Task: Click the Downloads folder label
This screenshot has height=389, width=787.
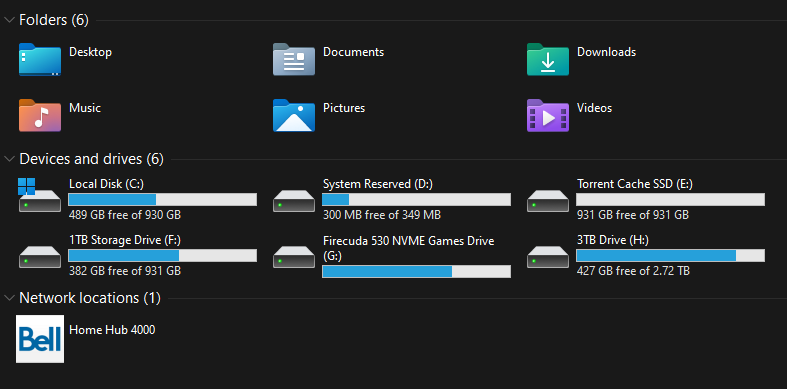Action: tap(606, 52)
